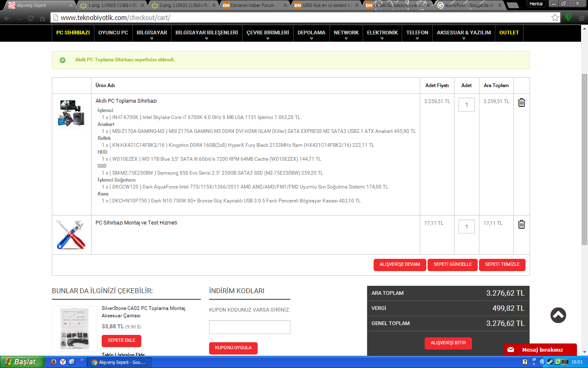Click SEPETİ GÜNCELLE button
The height and width of the screenshot is (368, 588).
[452, 265]
